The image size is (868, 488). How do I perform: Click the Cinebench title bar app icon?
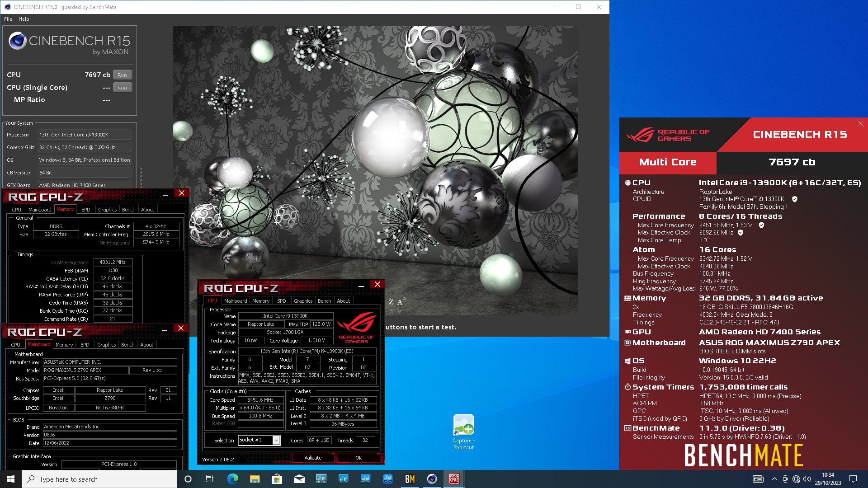pyautogui.click(x=7, y=7)
